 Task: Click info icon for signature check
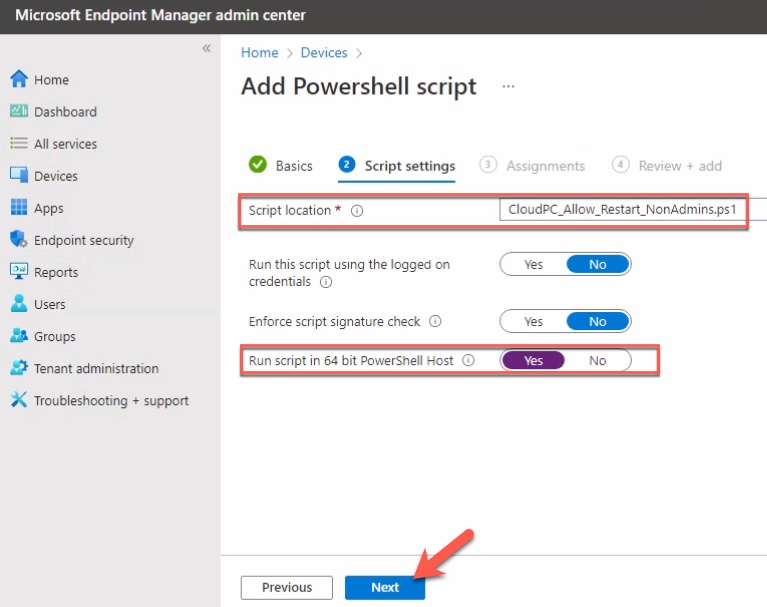(435, 321)
